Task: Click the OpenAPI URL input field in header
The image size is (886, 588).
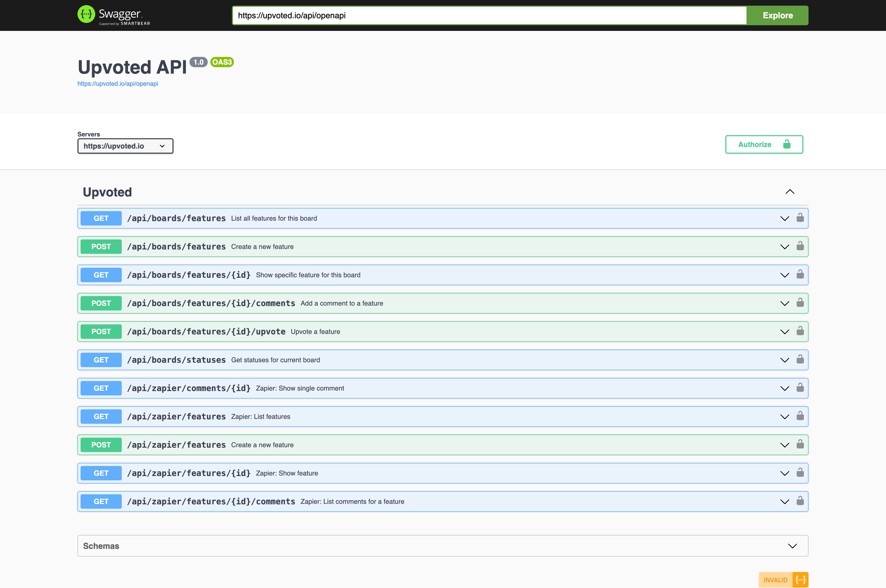Action: [x=489, y=15]
